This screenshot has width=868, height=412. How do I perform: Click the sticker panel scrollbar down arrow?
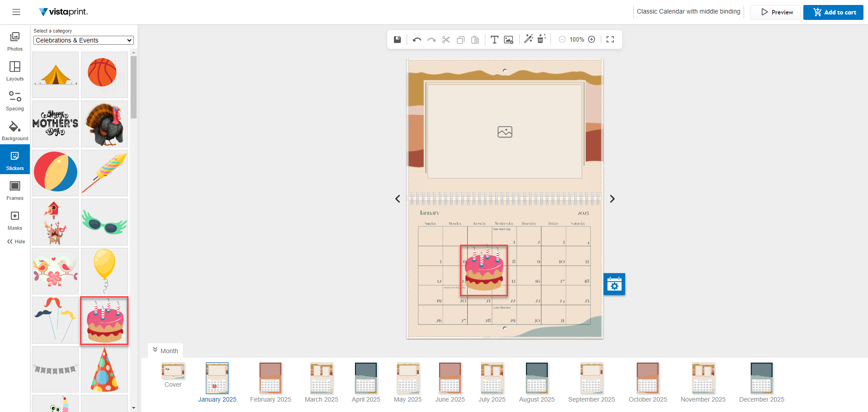click(x=133, y=408)
